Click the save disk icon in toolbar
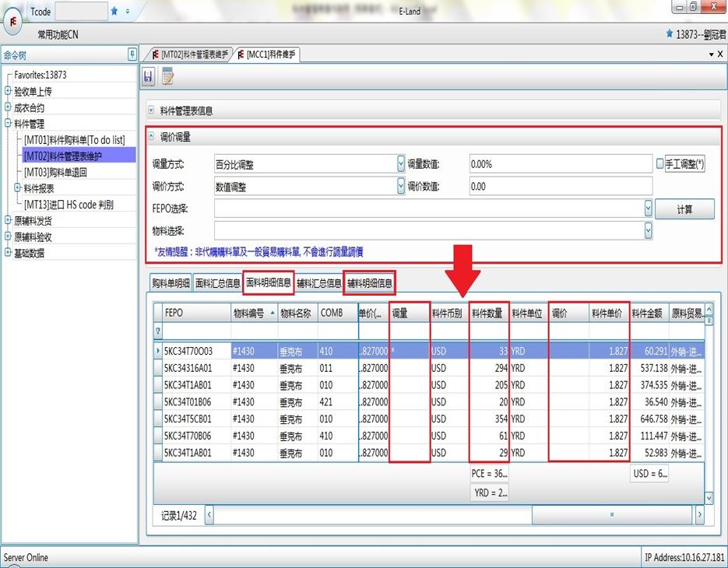 pyautogui.click(x=149, y=76)
